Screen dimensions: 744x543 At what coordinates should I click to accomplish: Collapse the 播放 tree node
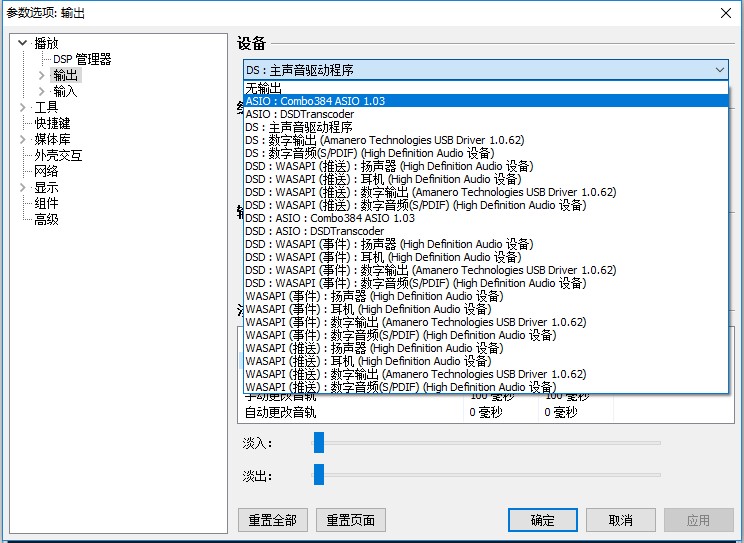(22, 43)
